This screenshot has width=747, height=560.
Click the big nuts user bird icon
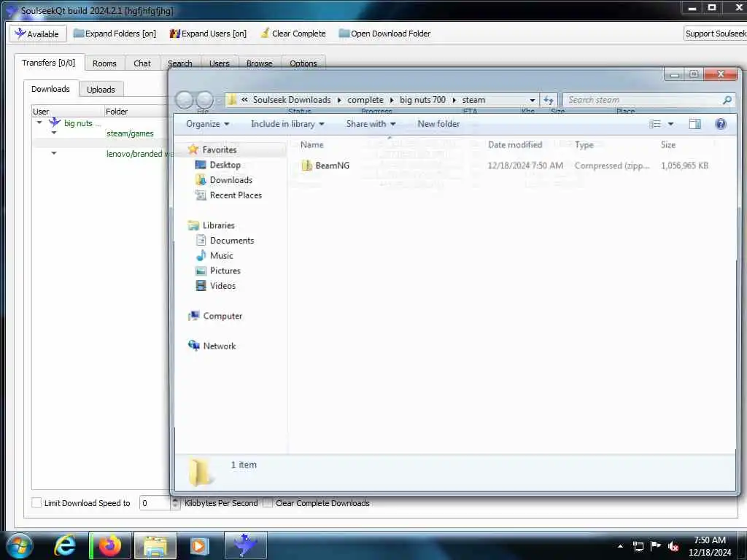click(x=55, y=122)
